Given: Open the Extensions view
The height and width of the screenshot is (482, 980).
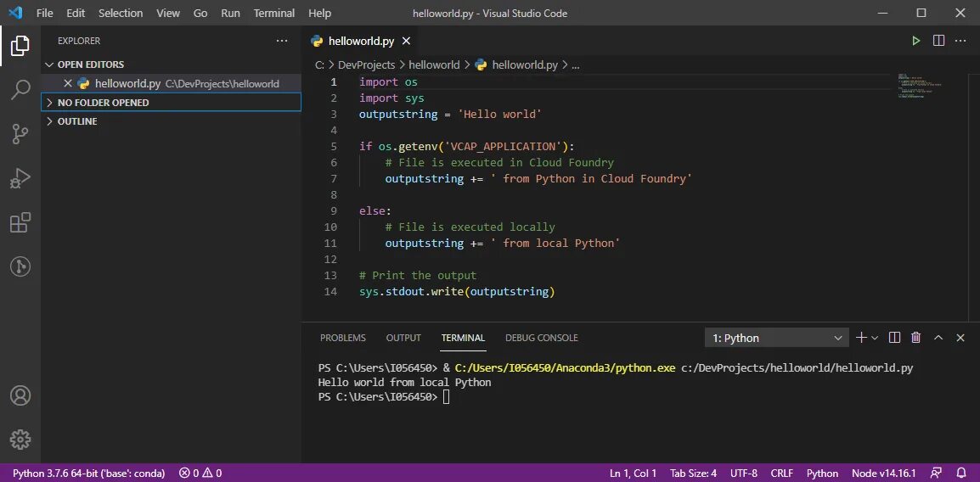Looking at the screenshot, I should pyautogui.click(x=20, y=223).
